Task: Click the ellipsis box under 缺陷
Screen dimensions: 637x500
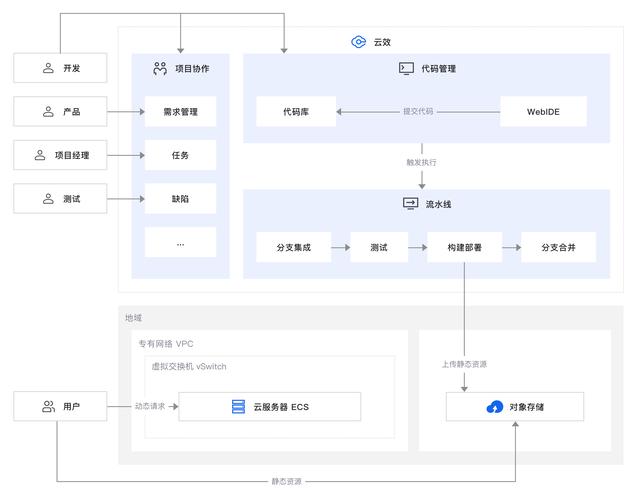Action: pyautogui.click(x=180, y=242)
